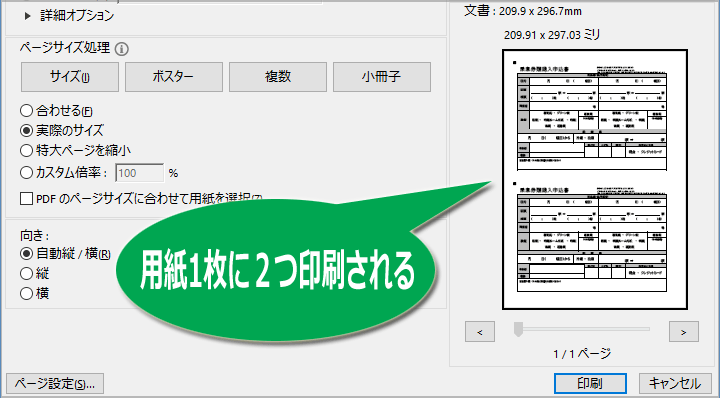Click the キャンセル cancel button
Screen dimensions: 720x398
pos(675,383)
